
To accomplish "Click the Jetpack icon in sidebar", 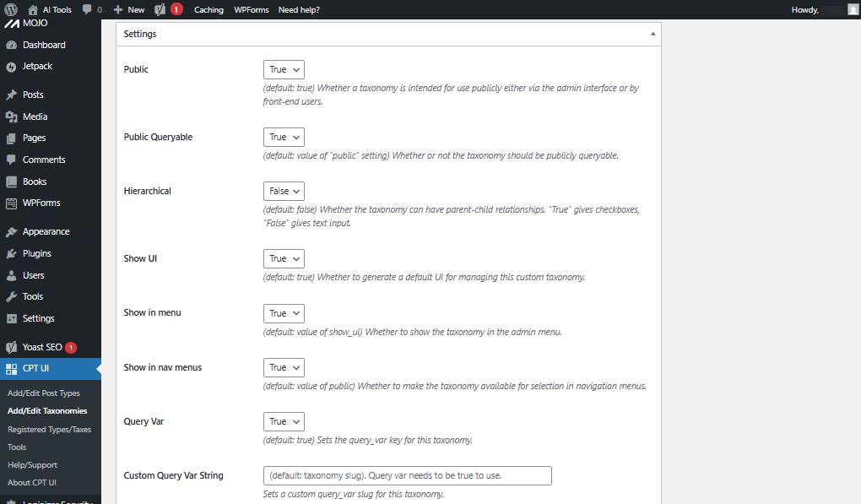I will (x=11, y=66).
